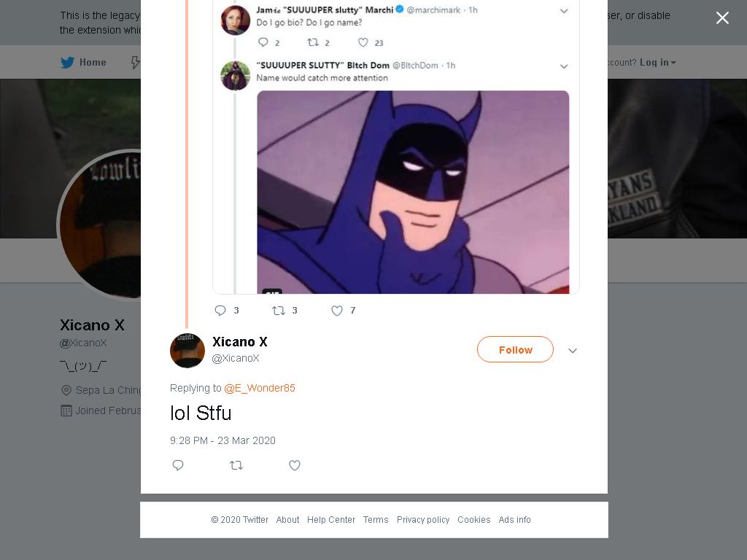Retweet Jamie Marchi's 'Do I go bio' tweet
Viewport: 747px width, 560px height.
[x=313, y=42]
